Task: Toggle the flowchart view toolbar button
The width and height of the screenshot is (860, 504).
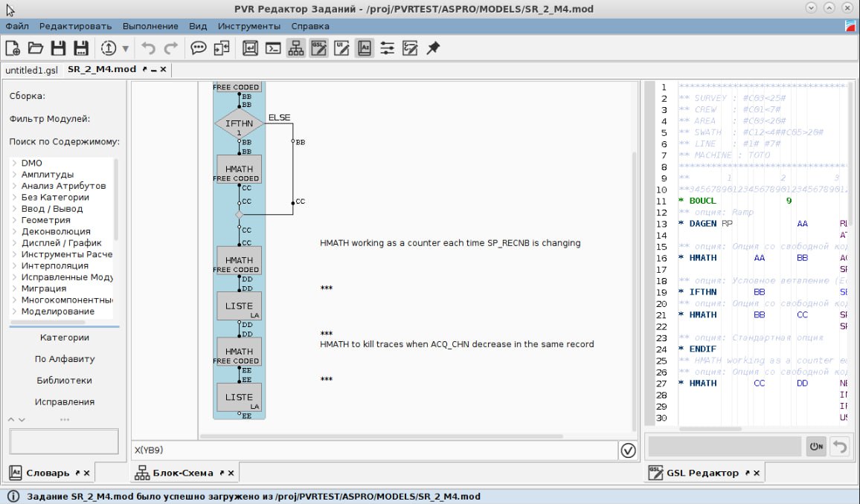Action: pyautogui.click(x=296, y=48)
